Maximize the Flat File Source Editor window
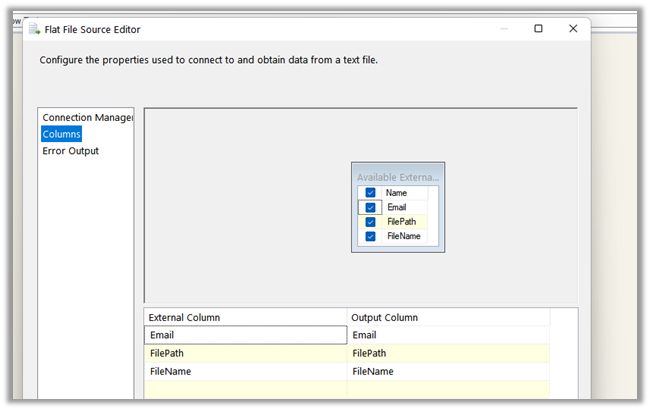This screenshot has height=410, width=650. pyautogui.click(x=538, y=29)
